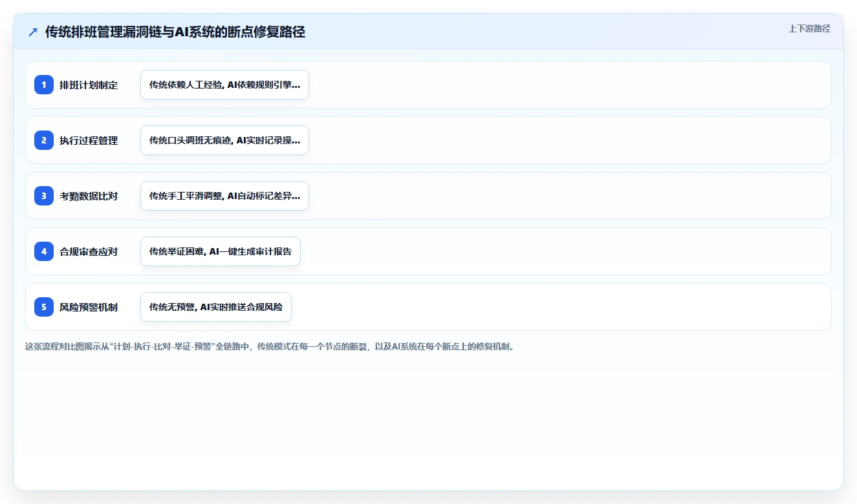Select step badge number 3
Image resolution: width=857 pixels, height=504 pixels.
click(x=44, y=196)
